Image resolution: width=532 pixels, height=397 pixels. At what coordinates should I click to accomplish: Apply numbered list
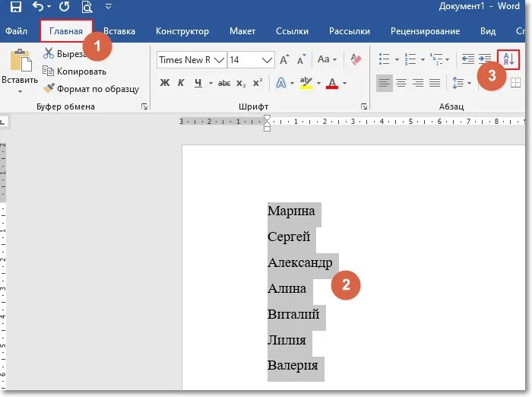click(x=410, y=59)
